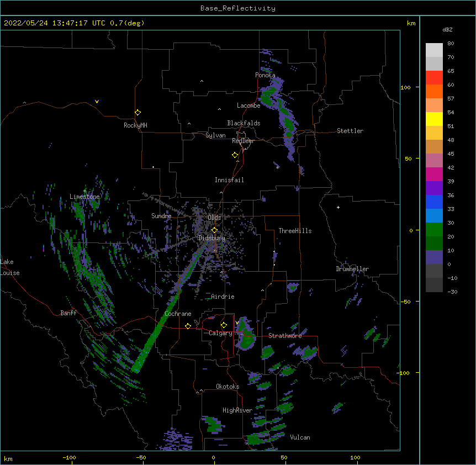Click the Cochrane label

click(178, 314)
